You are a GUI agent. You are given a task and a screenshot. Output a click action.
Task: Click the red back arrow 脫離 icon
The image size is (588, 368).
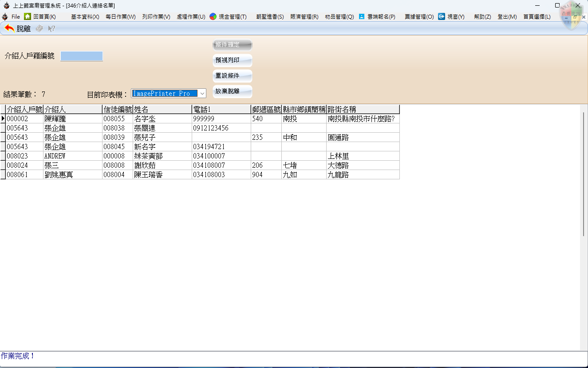[x=10, y=28]
